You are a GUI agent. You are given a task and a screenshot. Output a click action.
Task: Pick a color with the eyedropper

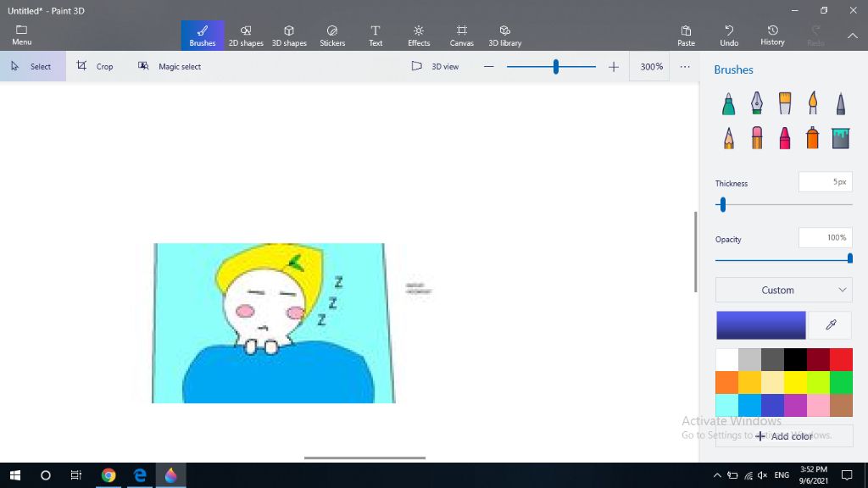831,324
